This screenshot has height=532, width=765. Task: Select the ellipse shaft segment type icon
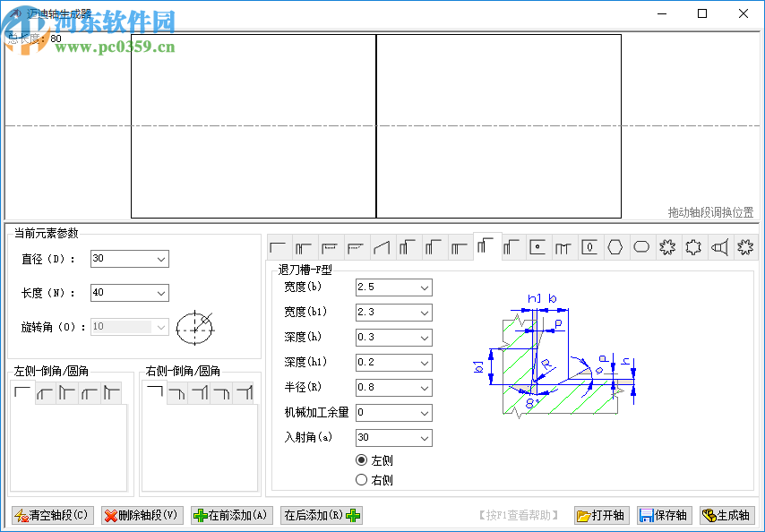coord(640,246)
